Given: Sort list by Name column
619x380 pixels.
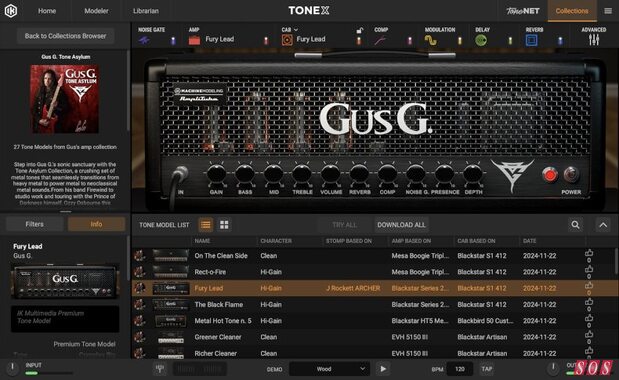Looking at the screenshot, I should tap(202, 241).
